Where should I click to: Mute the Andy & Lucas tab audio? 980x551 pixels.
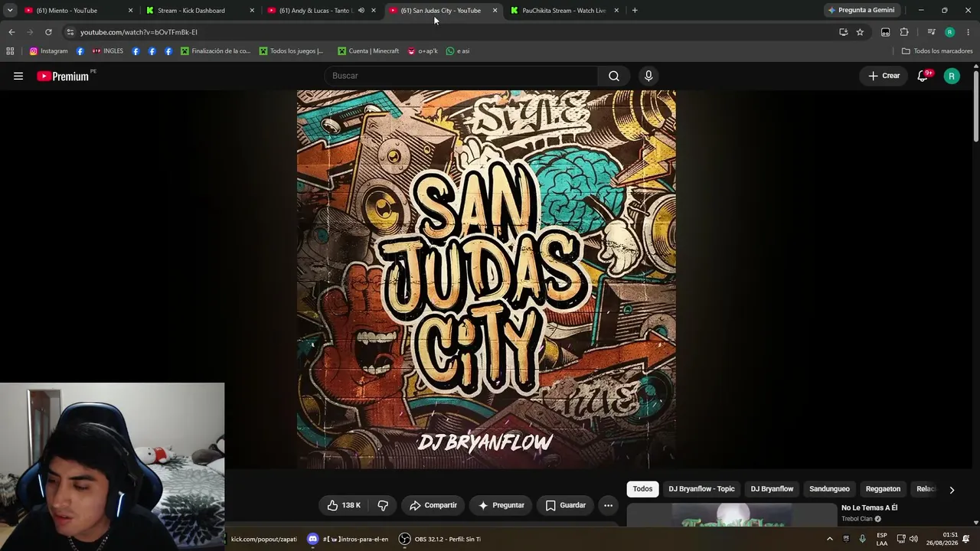coord(361,11)
